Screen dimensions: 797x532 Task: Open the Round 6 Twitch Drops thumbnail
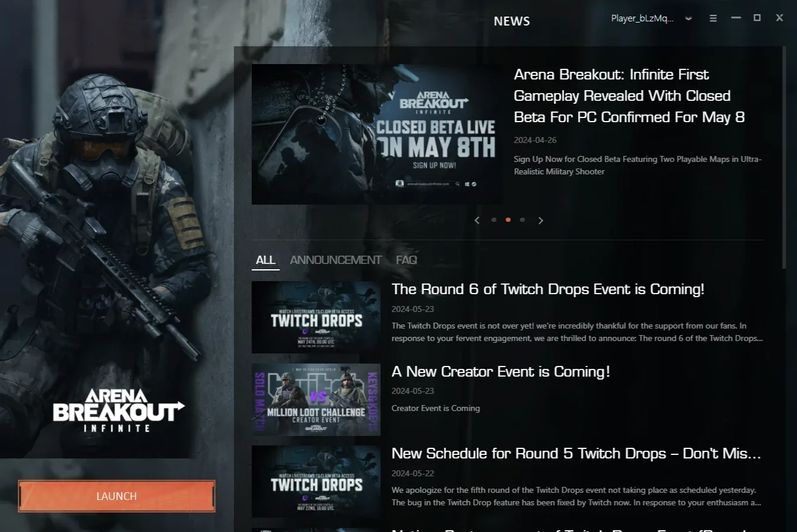click(x=316, y=317)
